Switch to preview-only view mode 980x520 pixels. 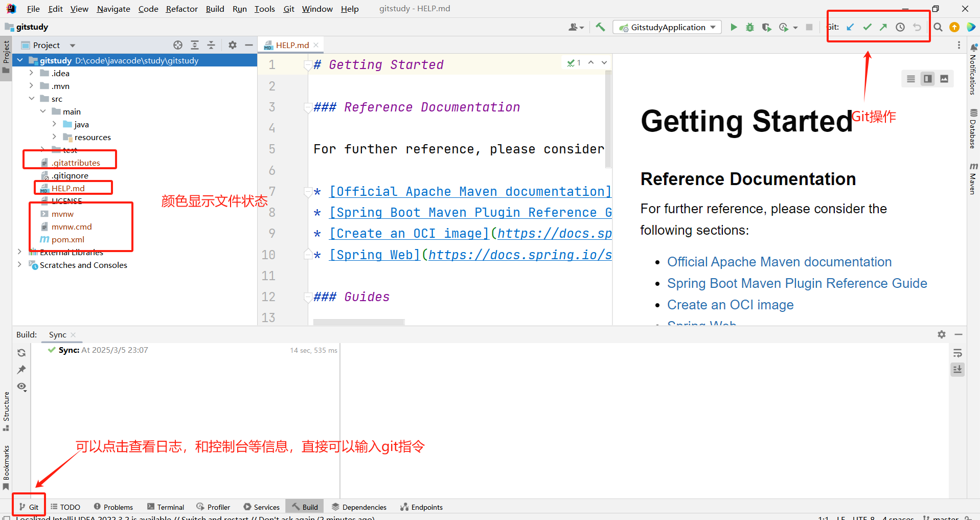click(x=944, y=79)
